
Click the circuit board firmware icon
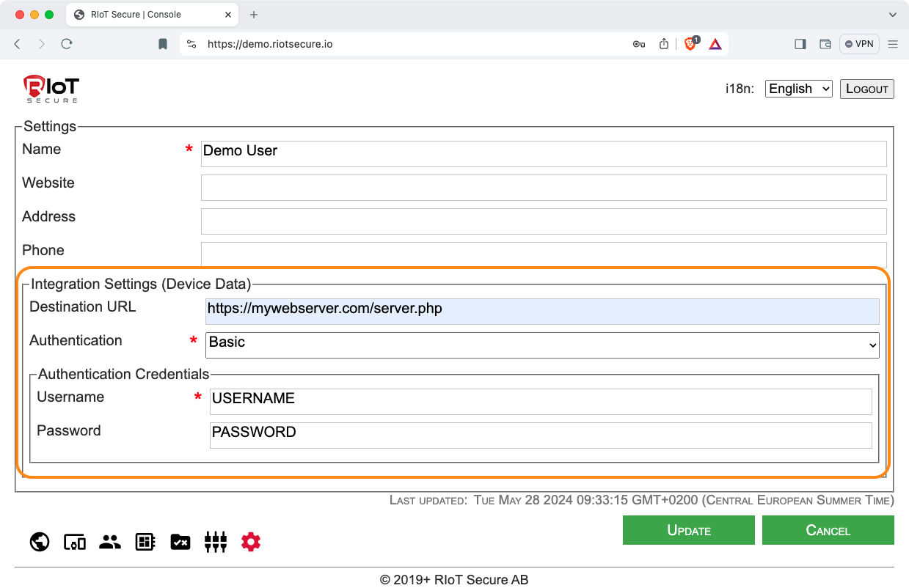click(145, 542)
